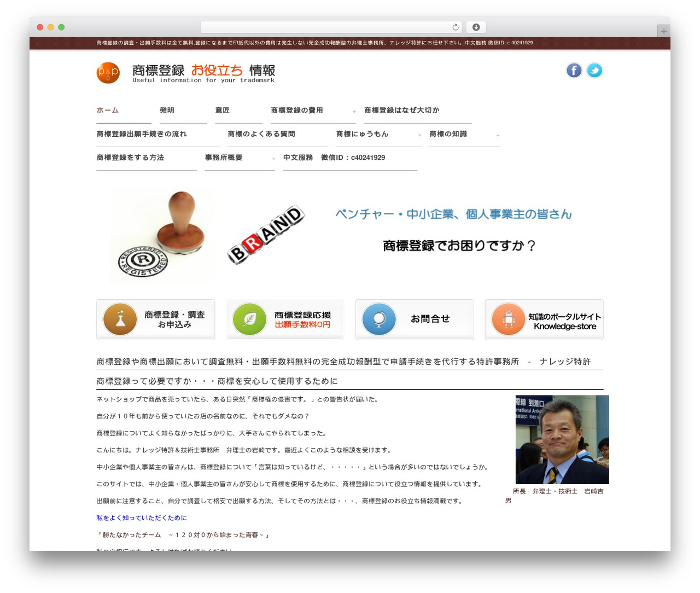Click blue globe icon on お問合せ button

(379, 319)
